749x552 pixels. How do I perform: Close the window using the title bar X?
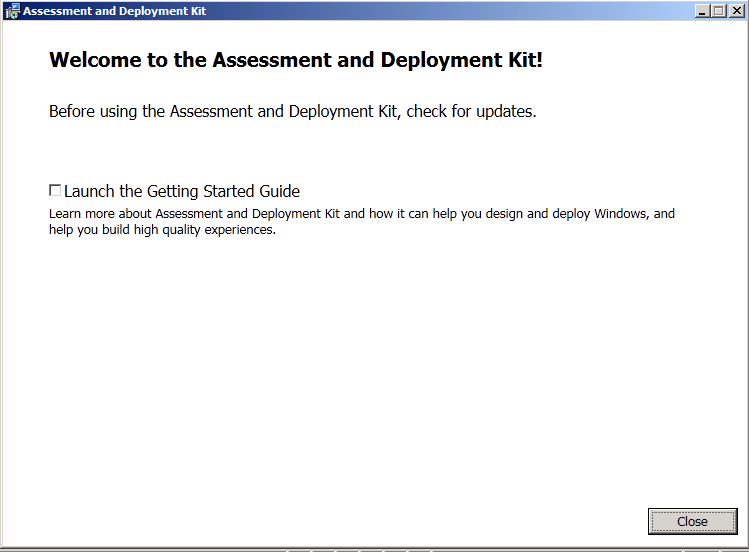coord(737,11)
